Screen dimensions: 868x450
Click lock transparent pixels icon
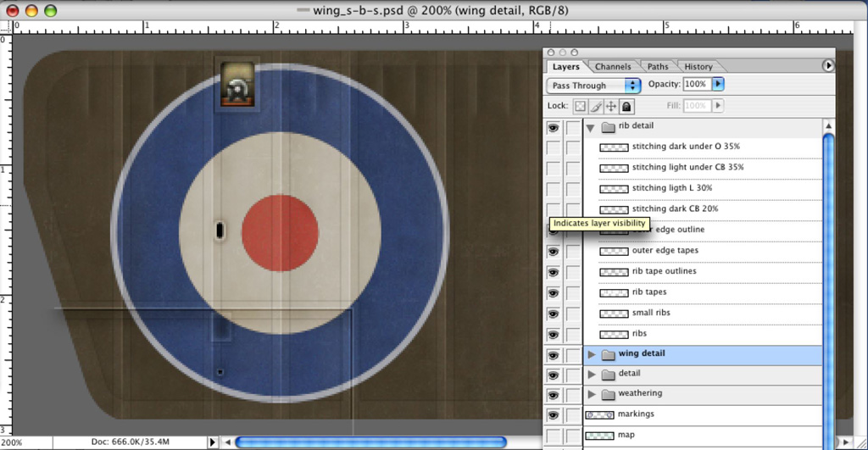(x=580, y=106)
